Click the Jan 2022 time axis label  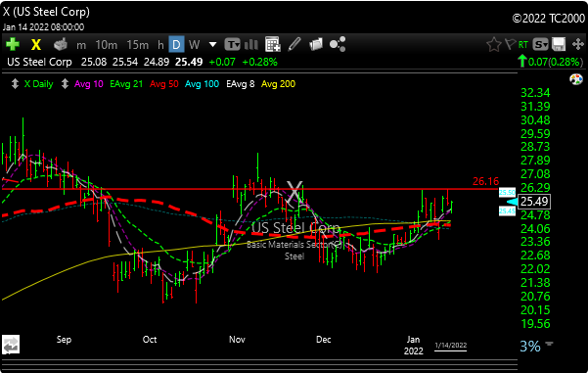point(413,346)
